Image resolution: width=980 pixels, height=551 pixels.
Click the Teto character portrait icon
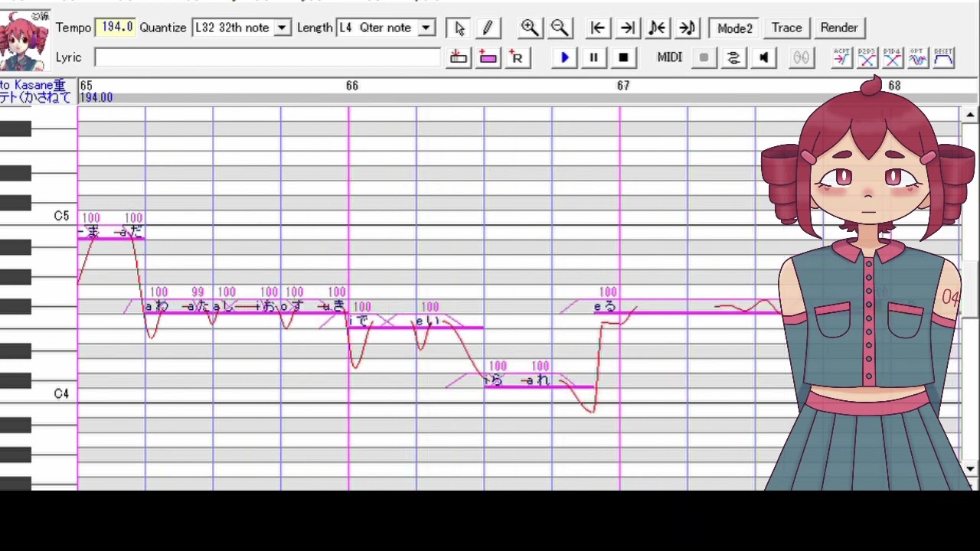coord(25,40)
